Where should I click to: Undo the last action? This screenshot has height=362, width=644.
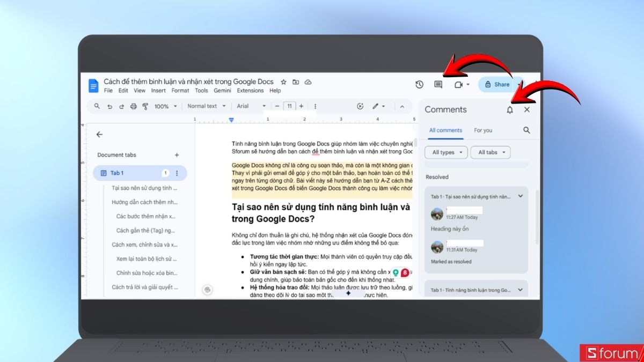point(109,106)
